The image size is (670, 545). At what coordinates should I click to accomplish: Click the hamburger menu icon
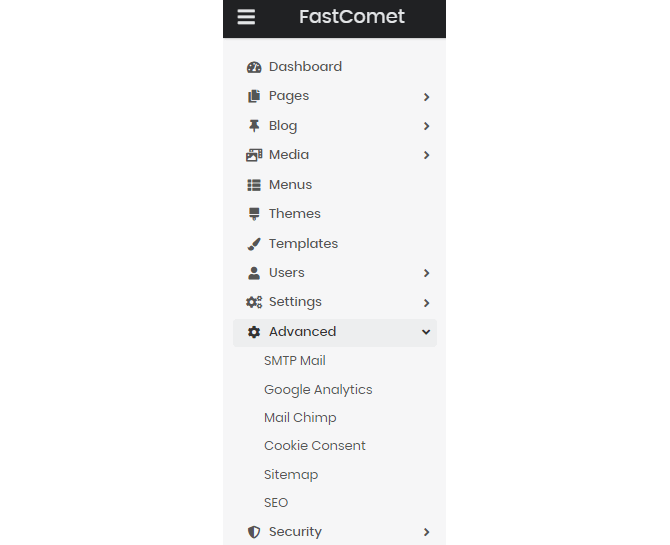click(x=246, y=17)
